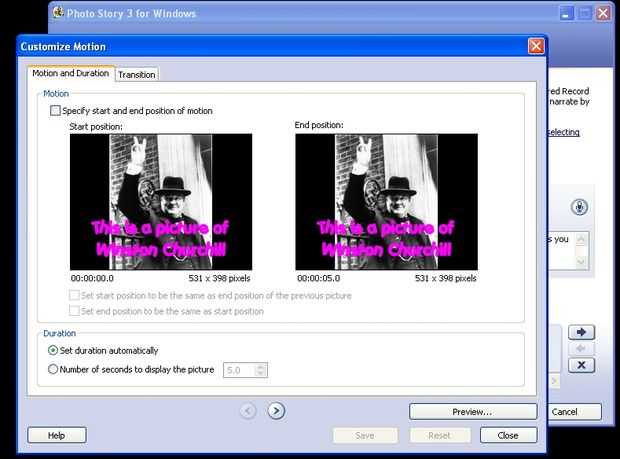Click the filmstrip scroll right arrow in Photo Story window
620x459 pixels.
pyautogui.click(x=554, y=381)
